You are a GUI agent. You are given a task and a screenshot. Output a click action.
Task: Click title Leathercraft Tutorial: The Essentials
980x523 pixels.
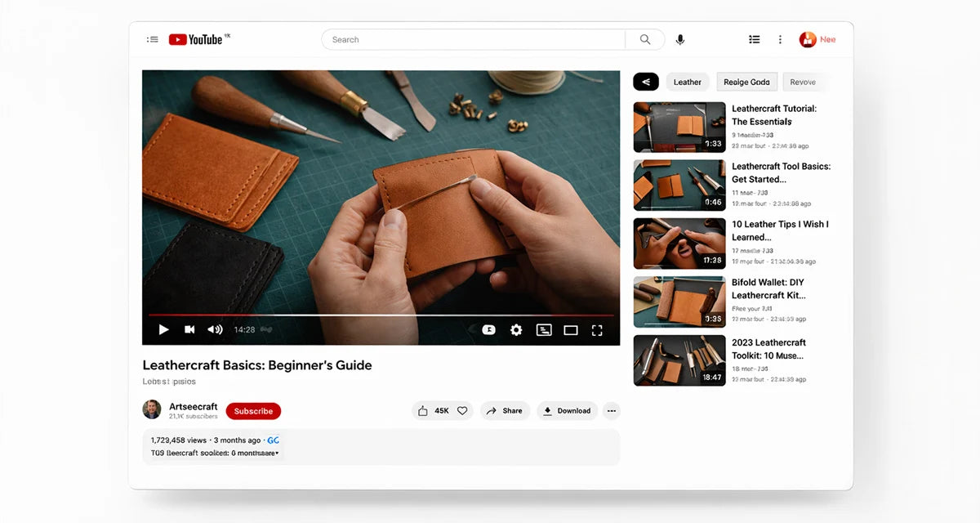[x=774, y=115]
